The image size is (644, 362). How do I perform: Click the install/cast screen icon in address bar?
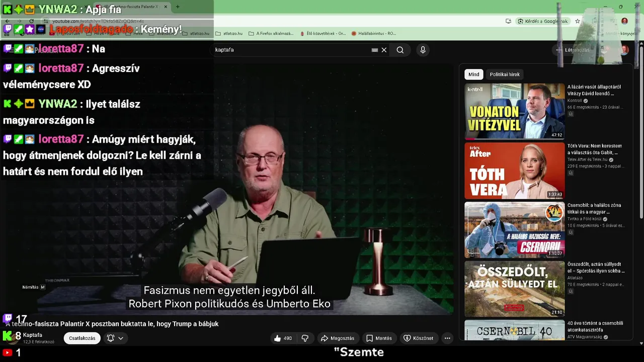[x=508, y=21]
